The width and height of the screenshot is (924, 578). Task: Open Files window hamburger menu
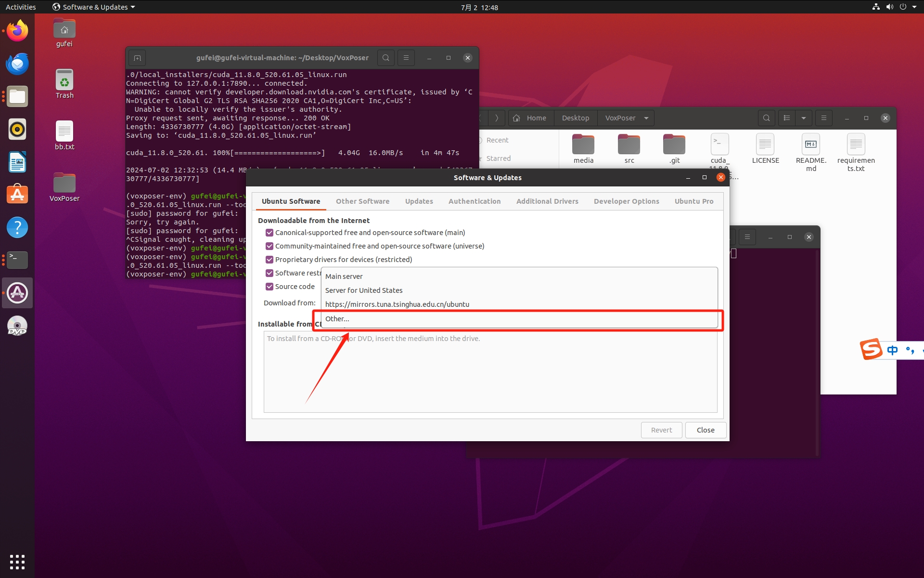click(824, 118)
